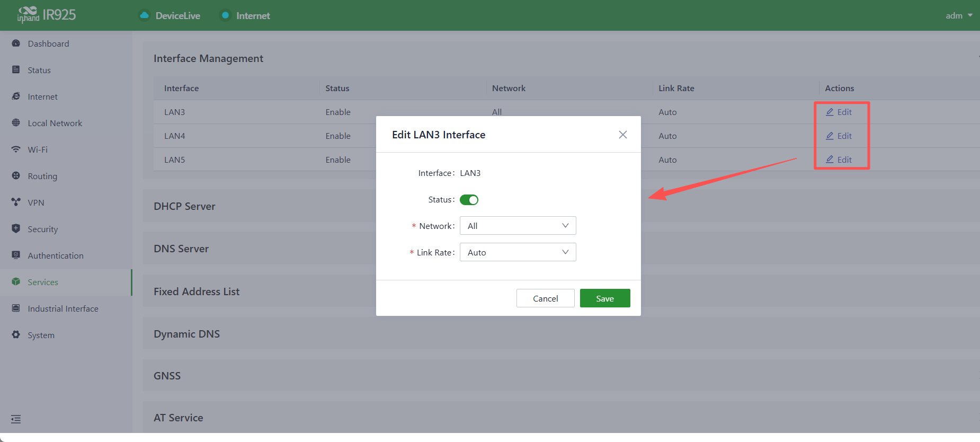Close the Edit LAN3 Interface dialog
The image size is (980, 442).
pyautogui.click(x=623, y=135)
